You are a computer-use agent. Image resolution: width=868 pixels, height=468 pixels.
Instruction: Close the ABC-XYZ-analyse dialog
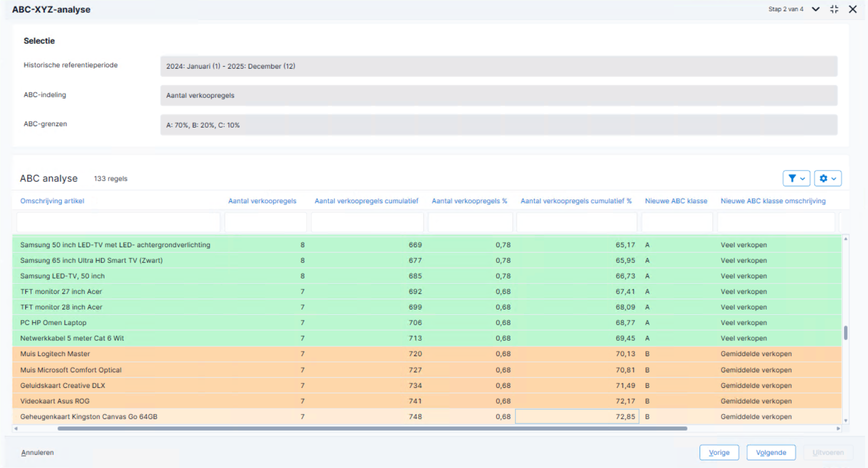(853, 9)
